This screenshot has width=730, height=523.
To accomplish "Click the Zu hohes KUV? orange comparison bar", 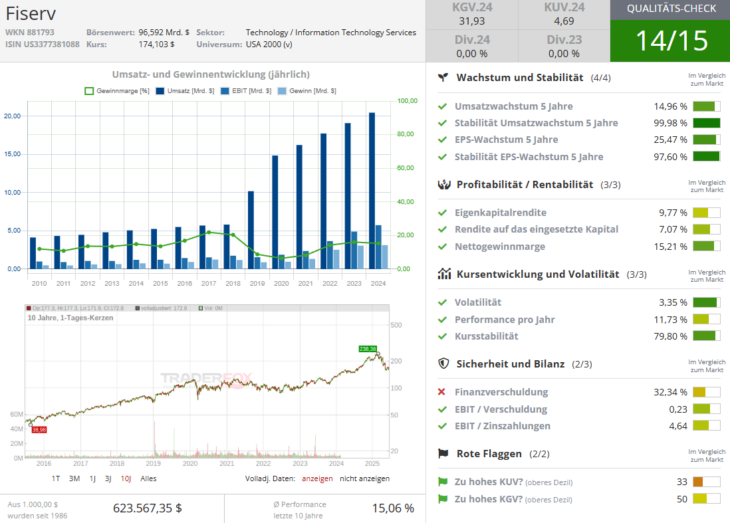I will click(x=706, y=482).
